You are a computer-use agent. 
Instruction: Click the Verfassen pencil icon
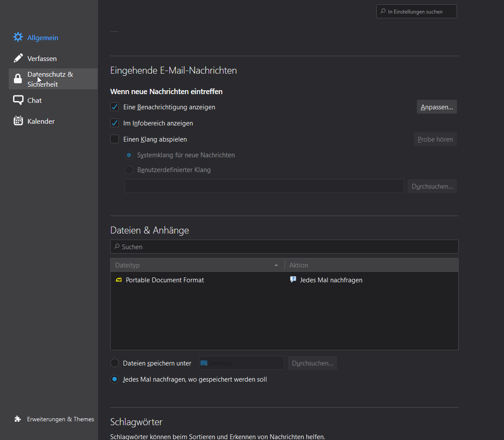[18, 58]
